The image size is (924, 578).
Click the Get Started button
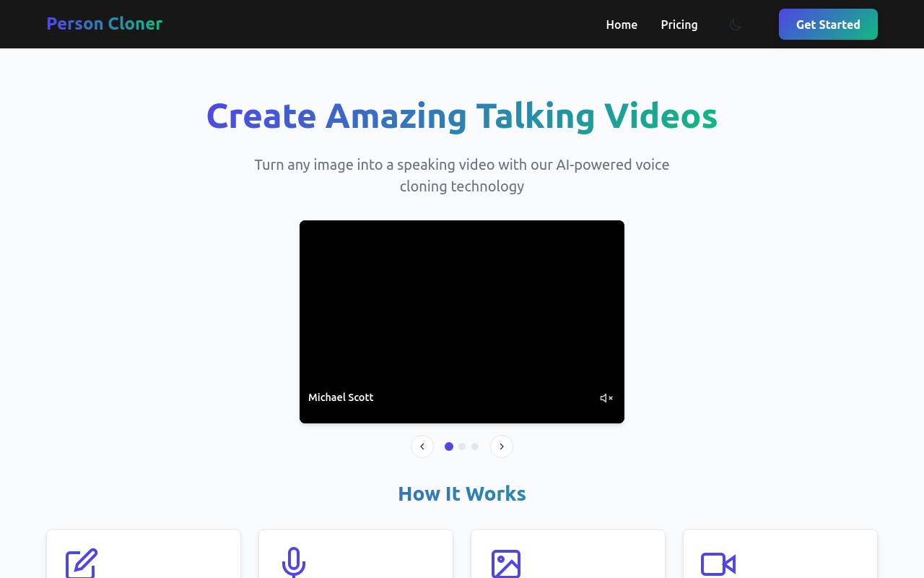click(828, 25)
